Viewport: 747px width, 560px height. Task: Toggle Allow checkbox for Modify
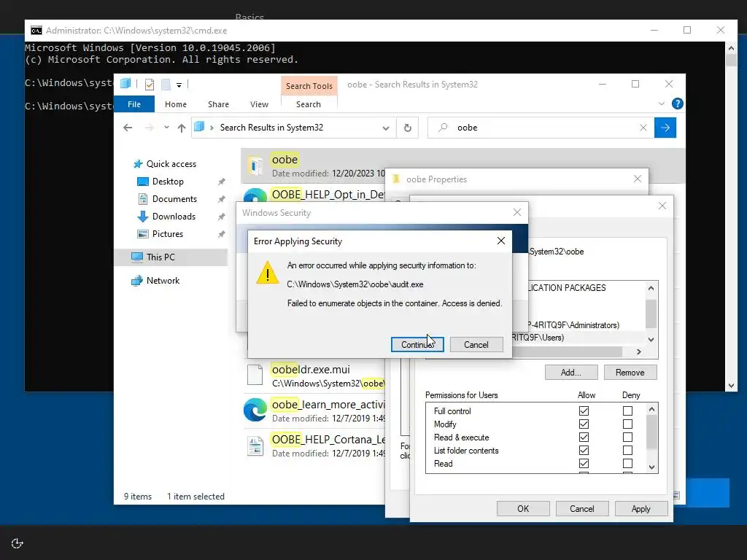[584, 424]
